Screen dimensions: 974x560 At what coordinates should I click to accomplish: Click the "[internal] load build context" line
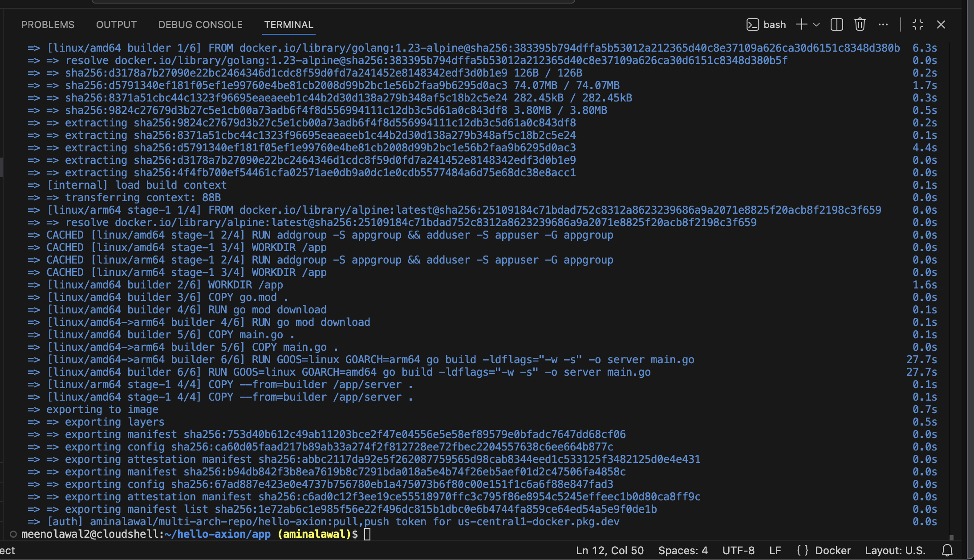pyautogui.click(x=127, y=185)
